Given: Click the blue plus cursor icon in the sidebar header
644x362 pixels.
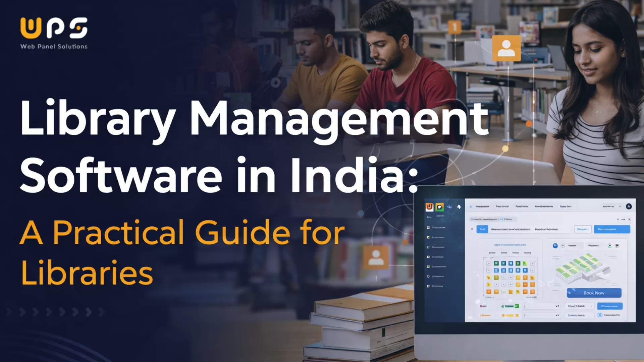Looking at the screenshot, I should click(449, 206).
